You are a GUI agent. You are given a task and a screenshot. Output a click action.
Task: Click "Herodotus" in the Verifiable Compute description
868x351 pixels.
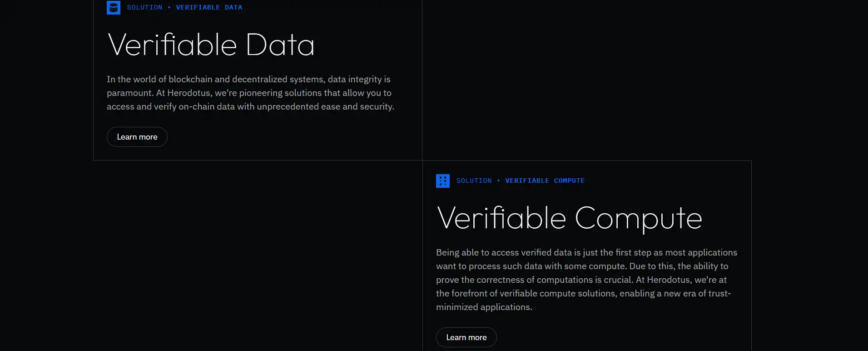[669, 280]
